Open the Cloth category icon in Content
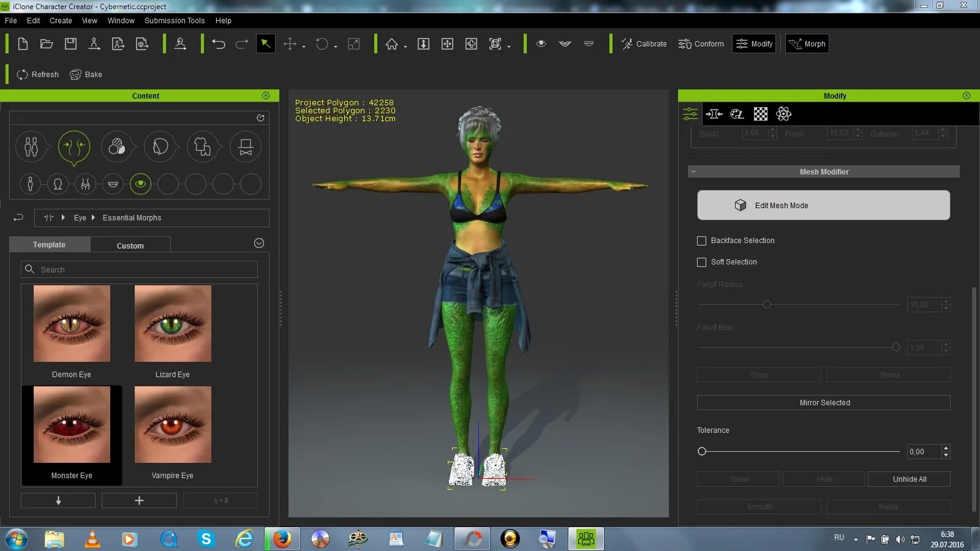Viewport: 980px width, 551px height. pos(202,147)
